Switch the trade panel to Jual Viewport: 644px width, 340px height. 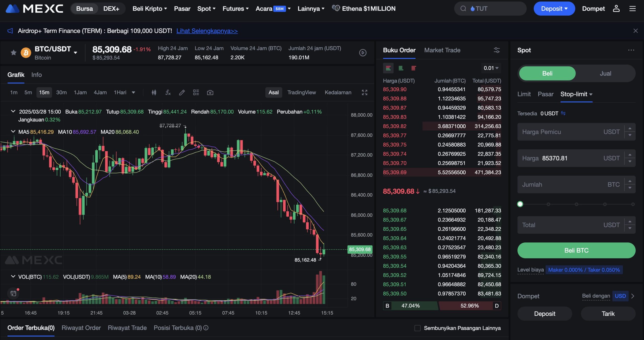[x=606, y=73]
